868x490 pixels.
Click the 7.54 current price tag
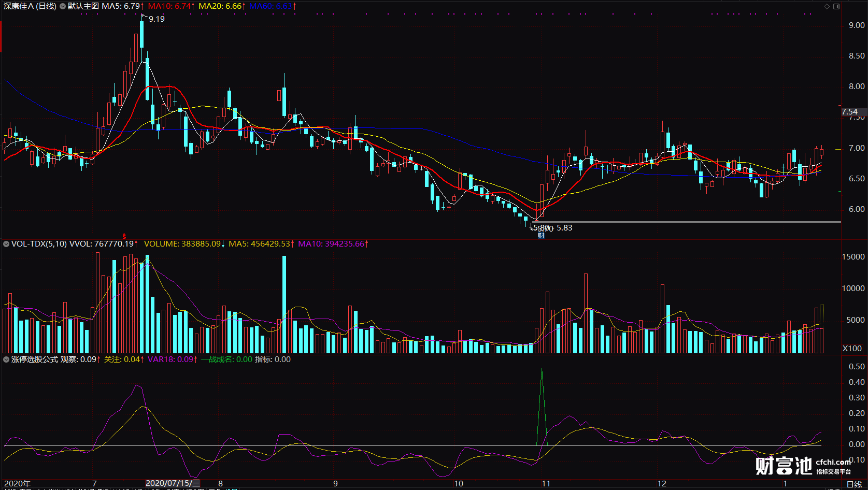coord(850,112)
